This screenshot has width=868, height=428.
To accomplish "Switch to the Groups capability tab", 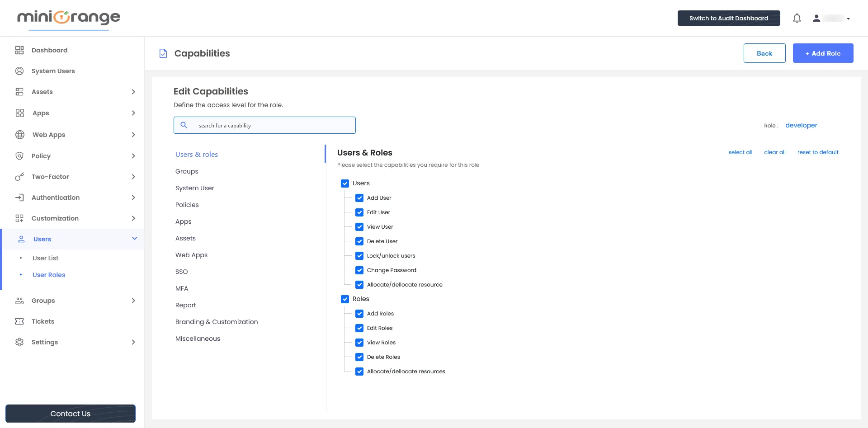I will tap(187, 171).
